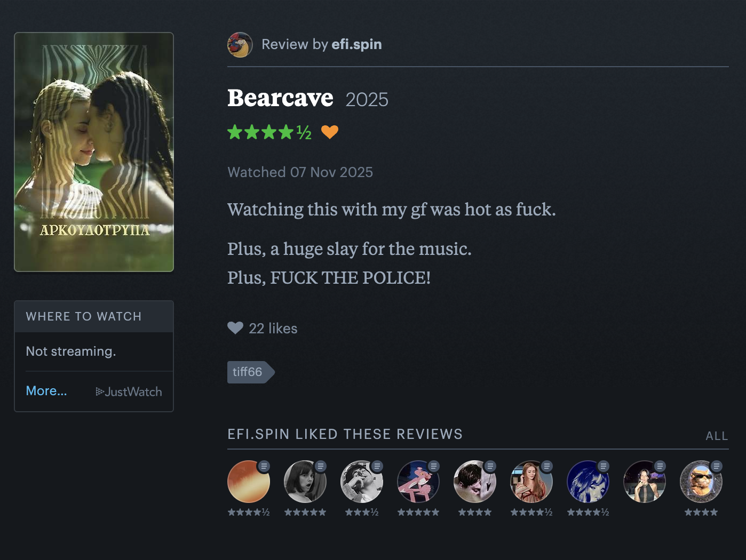Open the Bearcave poster image

pos(94,152)
